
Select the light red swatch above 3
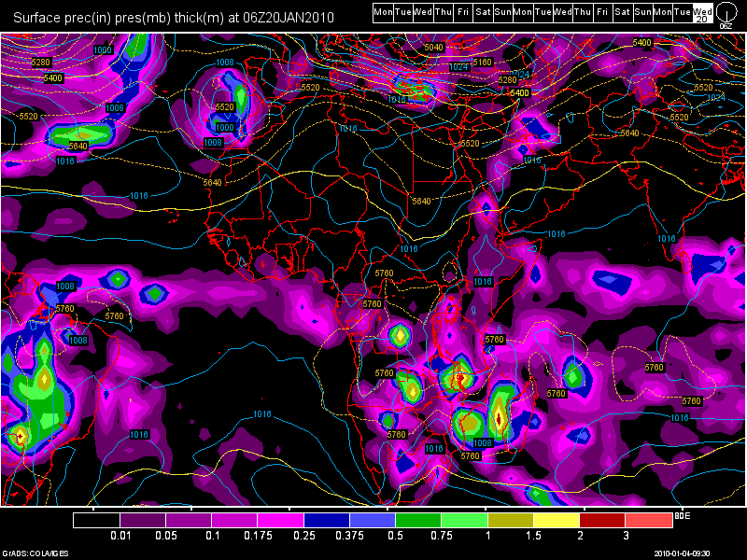(649, 519)
